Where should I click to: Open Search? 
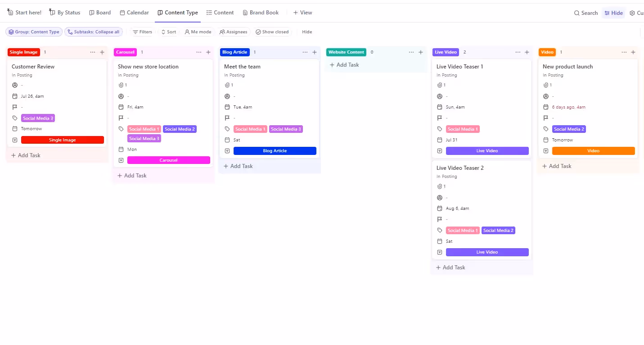(x=585, y=13)
